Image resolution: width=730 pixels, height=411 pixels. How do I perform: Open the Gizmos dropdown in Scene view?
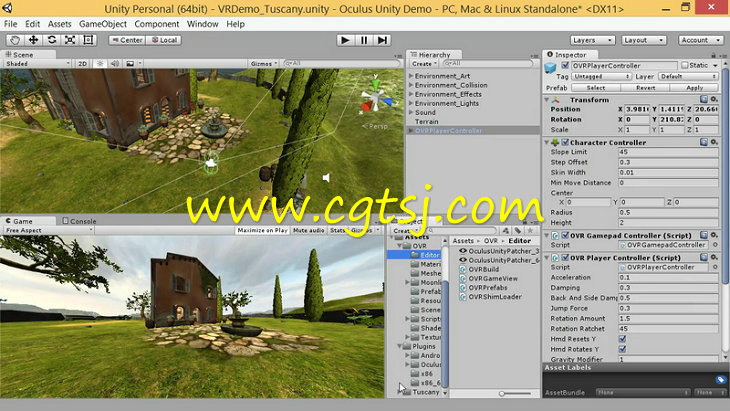(264, 63)
